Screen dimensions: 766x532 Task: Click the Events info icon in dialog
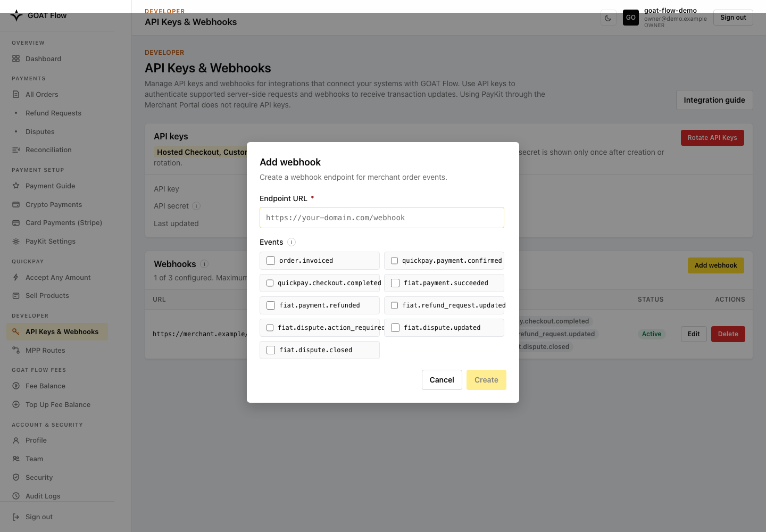point(292,242)
